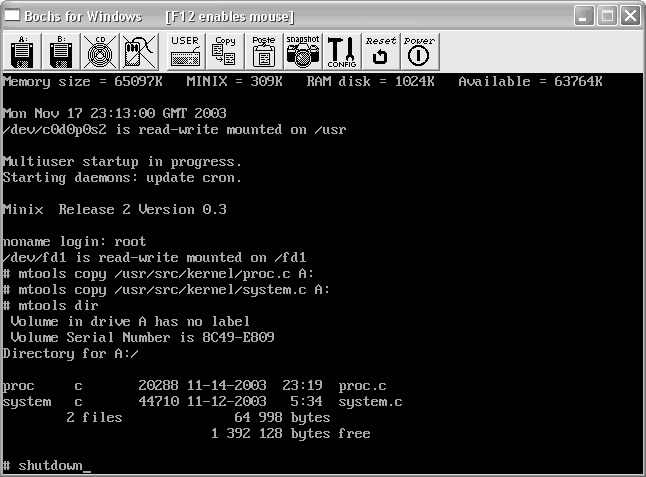The width and height of the screenshot is (646, 477).
Task: Click the 'Memory size = 65097K' text
Action: [x=83, y=82]
